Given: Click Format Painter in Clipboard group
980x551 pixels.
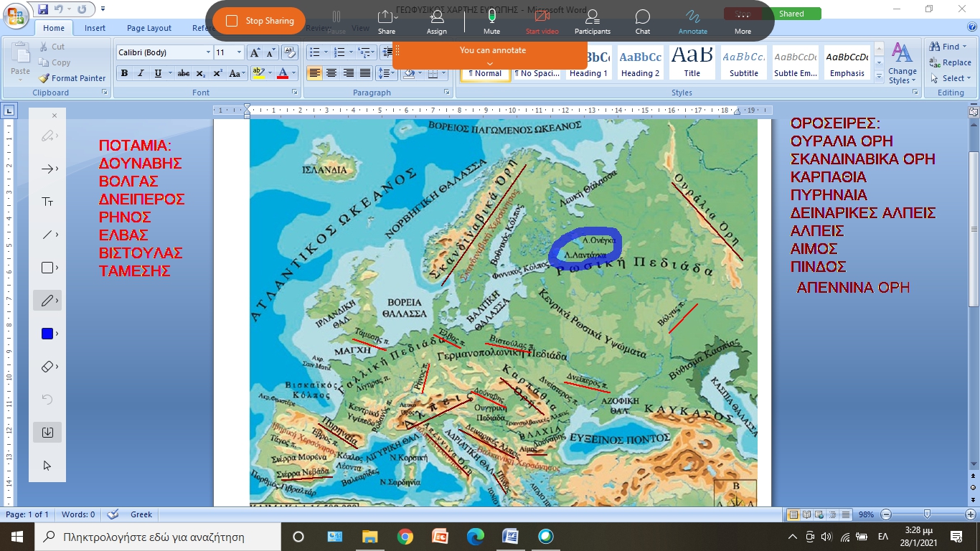Looking at the screenshot, I should click(72, 78).
